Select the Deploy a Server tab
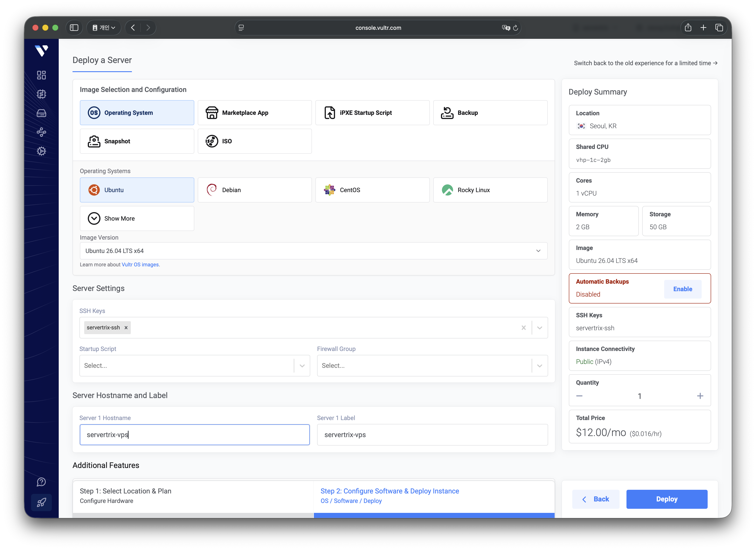756x550 pixels. 102,60
